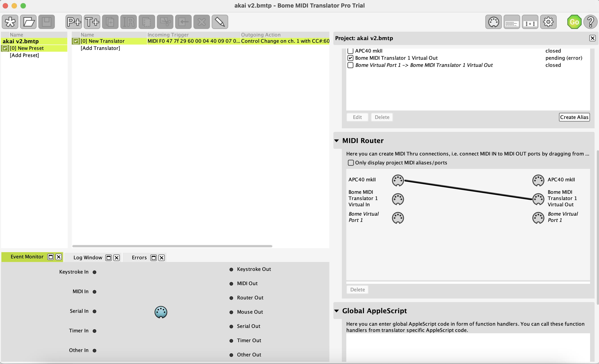Check the Bome Virtual Port 1 alias checkbox
Viewport: 599px width, 364px height.
click(x=350, y=65)
